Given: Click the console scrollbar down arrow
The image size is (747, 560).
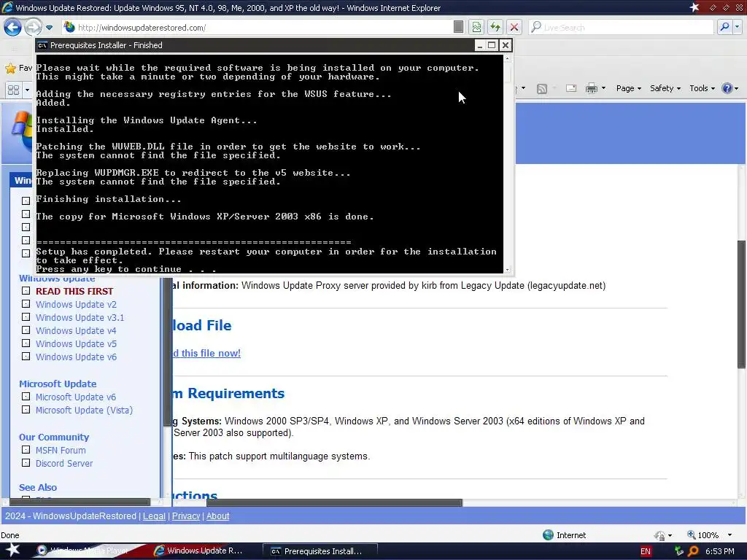Looking at the screenshot, I should pyautogui.click(x=508, y=270).
